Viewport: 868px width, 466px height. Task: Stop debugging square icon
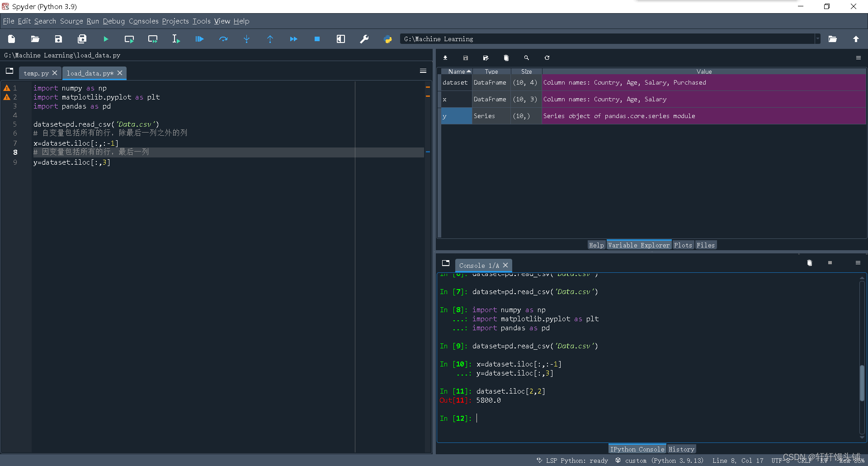(317, 39)
